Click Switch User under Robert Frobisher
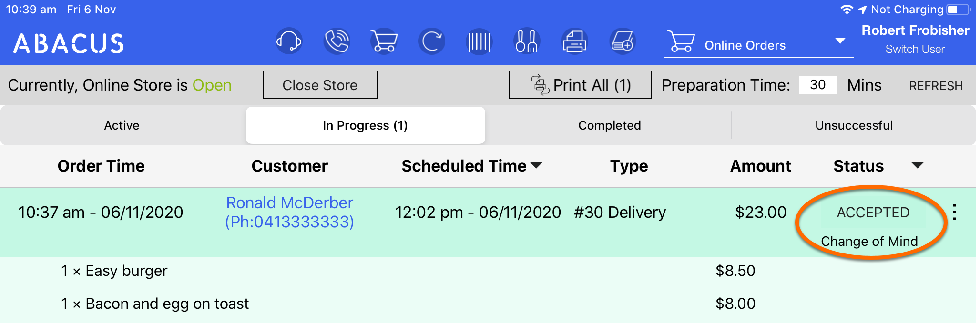The height and width of the screenshot is (324, 980). pos(915,49)
